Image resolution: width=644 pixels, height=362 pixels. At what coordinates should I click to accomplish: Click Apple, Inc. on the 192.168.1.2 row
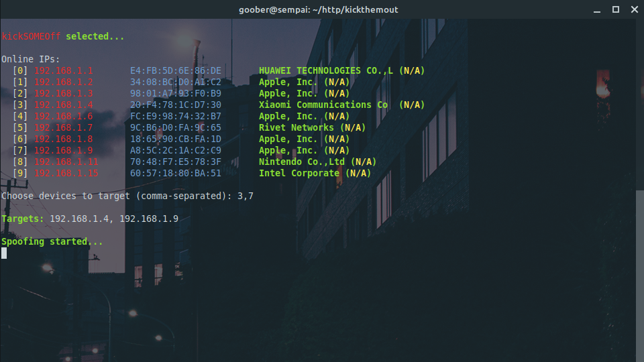click(x=288, y=82)
